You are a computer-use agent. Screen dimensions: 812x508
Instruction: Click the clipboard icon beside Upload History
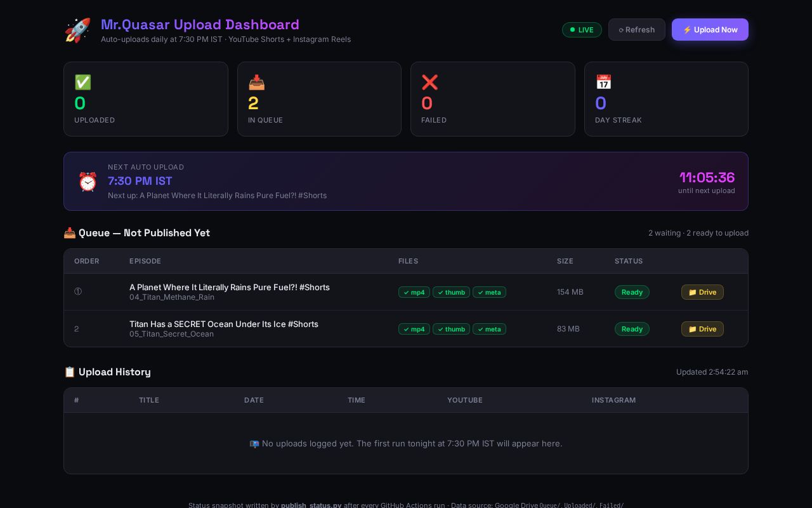[x=70, y=372]
